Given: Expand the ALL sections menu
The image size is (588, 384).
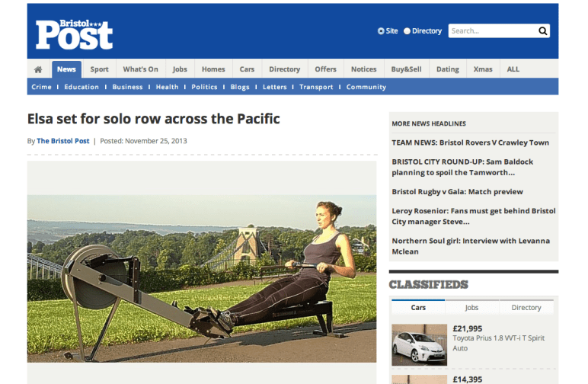Looking at the screenshot, I should pos(513,69).
